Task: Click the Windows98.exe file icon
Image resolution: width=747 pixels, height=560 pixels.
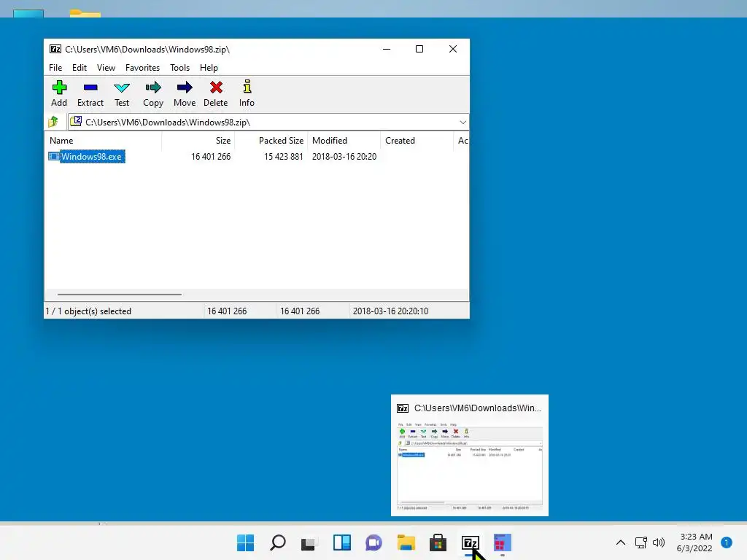Action: click(x=54, y=156)
